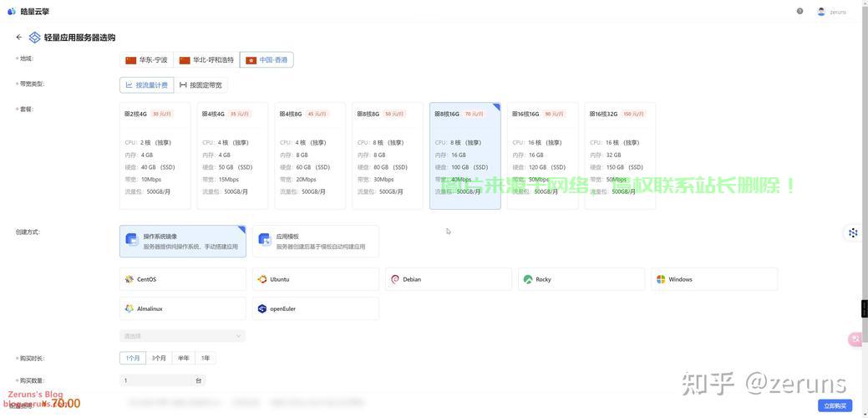Click the Windows logo icon
The height and width of the screenshot is (418, 868).
click(661, 279)
